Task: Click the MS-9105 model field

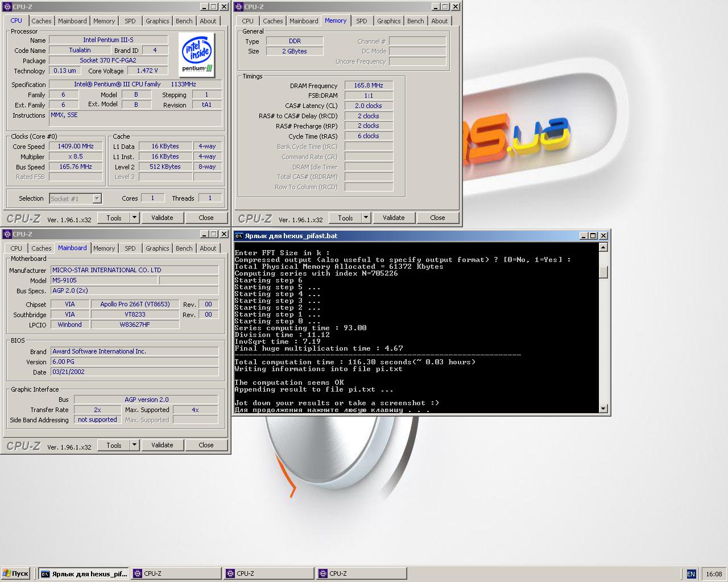Action: [x=104, y=280]
